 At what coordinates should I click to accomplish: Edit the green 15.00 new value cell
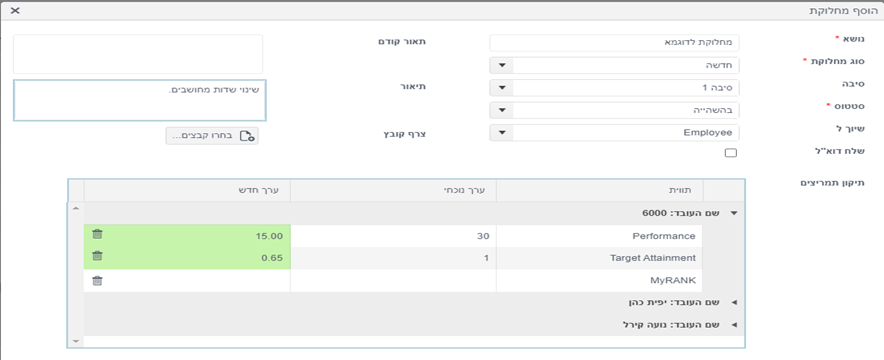point(187,236)
